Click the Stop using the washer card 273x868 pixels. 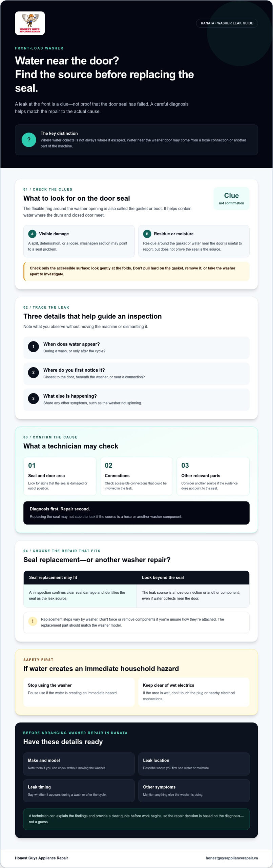tap(79, 692)
